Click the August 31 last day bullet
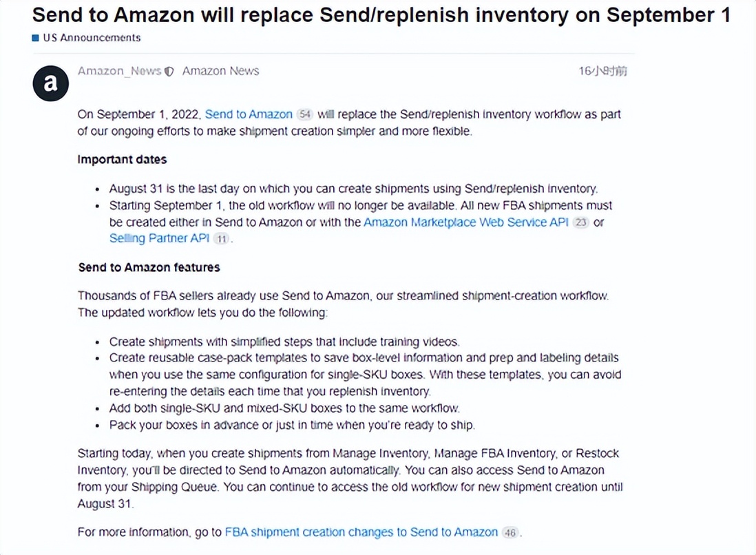This screenshot has width=756, height=555. [x=353, y=189]
